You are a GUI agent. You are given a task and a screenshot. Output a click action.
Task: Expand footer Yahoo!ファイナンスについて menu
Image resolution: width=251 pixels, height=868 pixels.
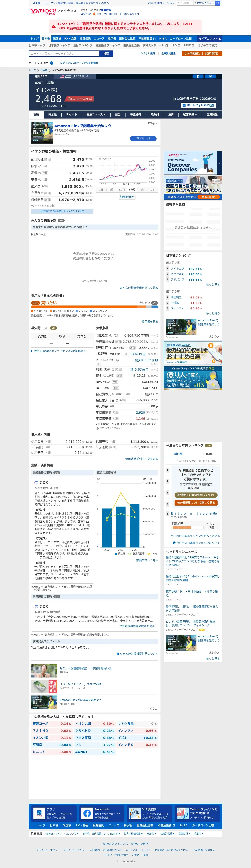(x=62, y=834)
